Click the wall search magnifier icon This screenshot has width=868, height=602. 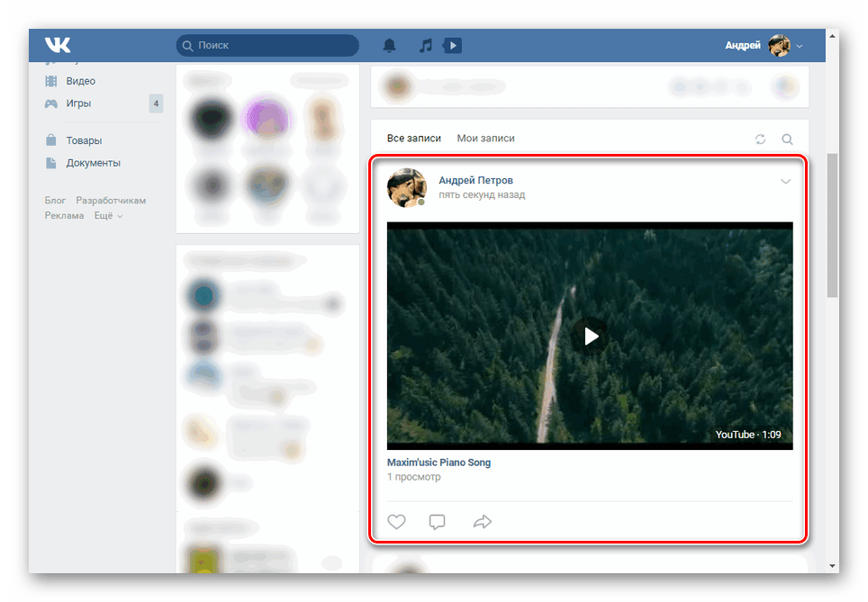pyautogui.click(x=787, y=139)
